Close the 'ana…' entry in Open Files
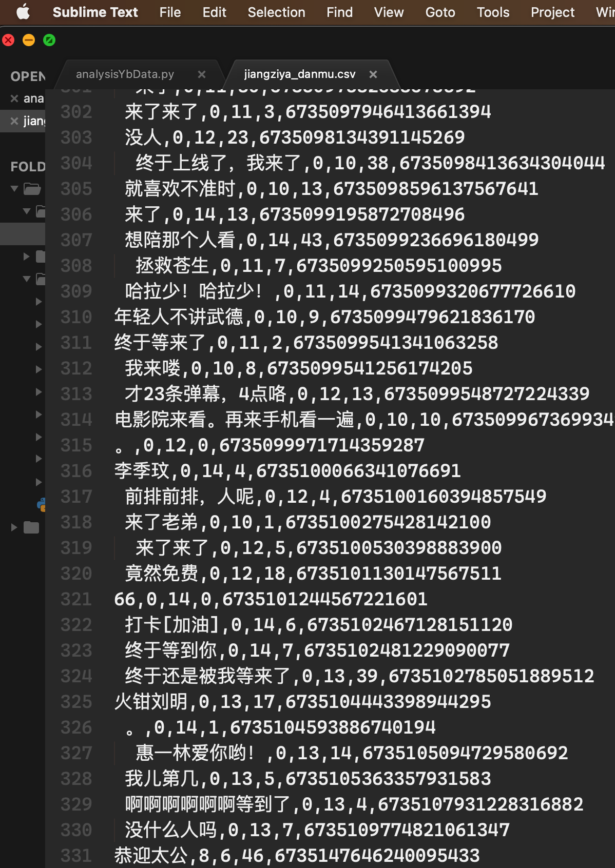Screen dimensions: 615x868 pos(14,98)
